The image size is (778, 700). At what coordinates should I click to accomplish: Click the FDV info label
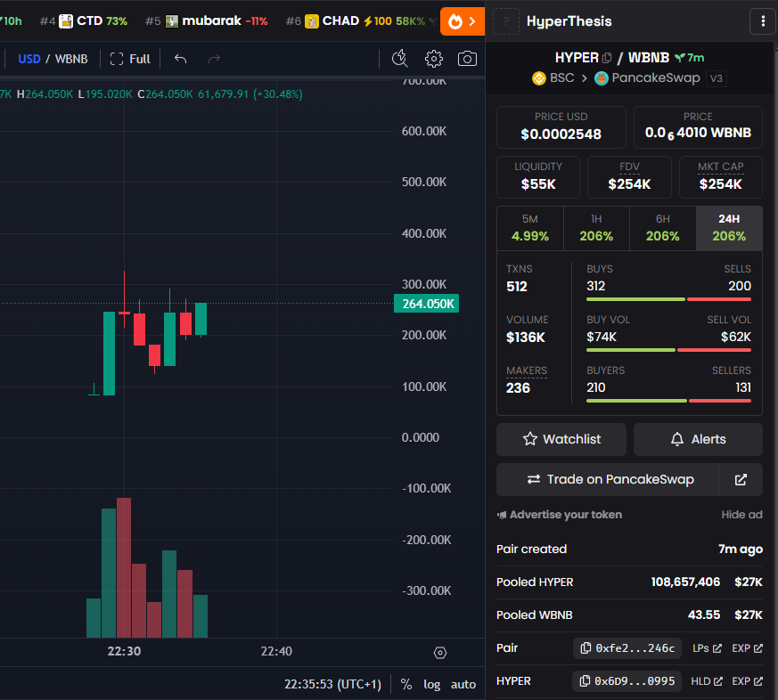coord(629,167)
